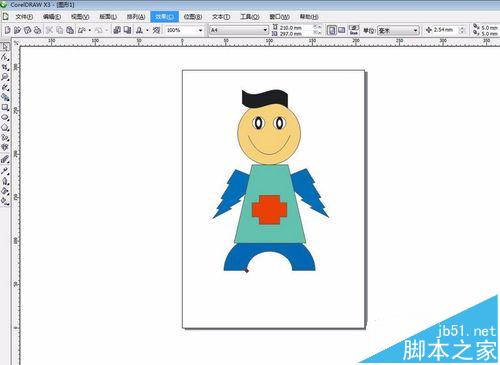
Task: Open the 版面(L) menu
Action: pos(108,17)
